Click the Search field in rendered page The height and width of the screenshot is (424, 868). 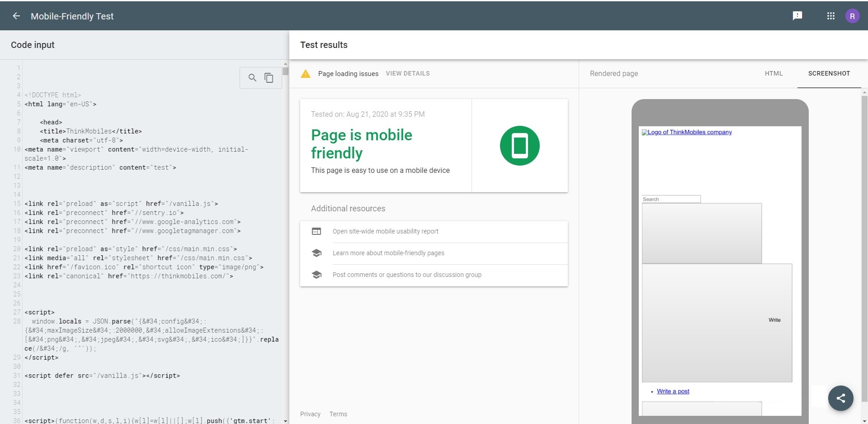[671, 199]
